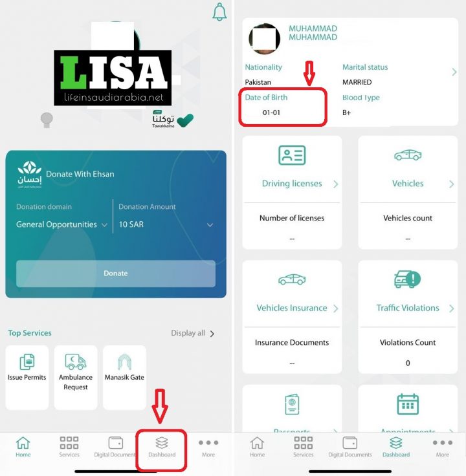The height and width of the screenshot is (476, 466).
Task: Tap the Driving licenses ID card icon
Action: 292,155
